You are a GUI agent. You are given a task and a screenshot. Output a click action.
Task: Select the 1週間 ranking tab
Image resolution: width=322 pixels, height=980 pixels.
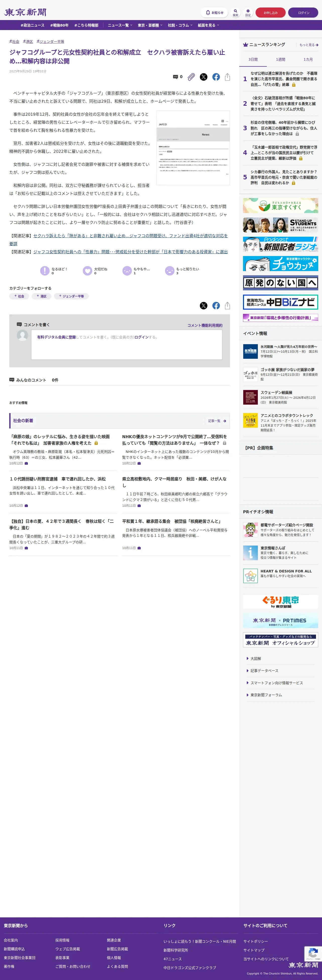pos(280,59)
